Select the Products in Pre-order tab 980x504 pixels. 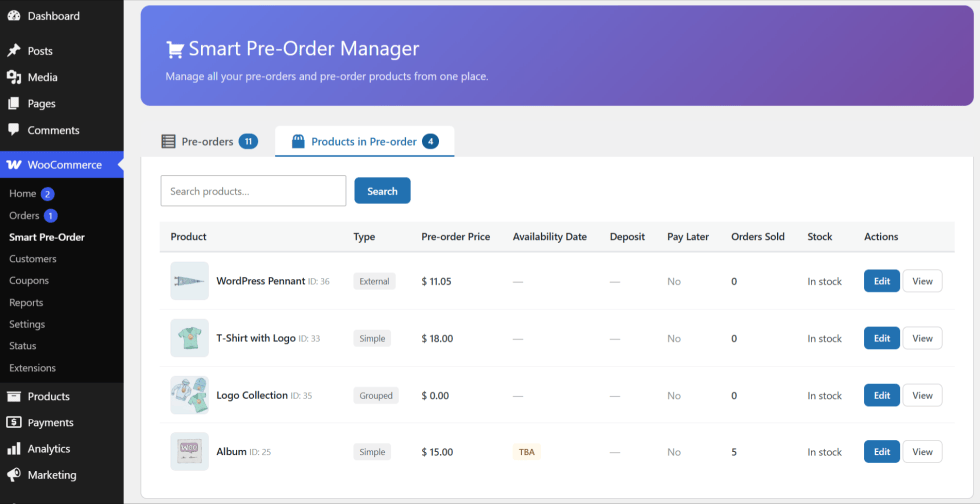pyautogui.click(x=364, y=141)
